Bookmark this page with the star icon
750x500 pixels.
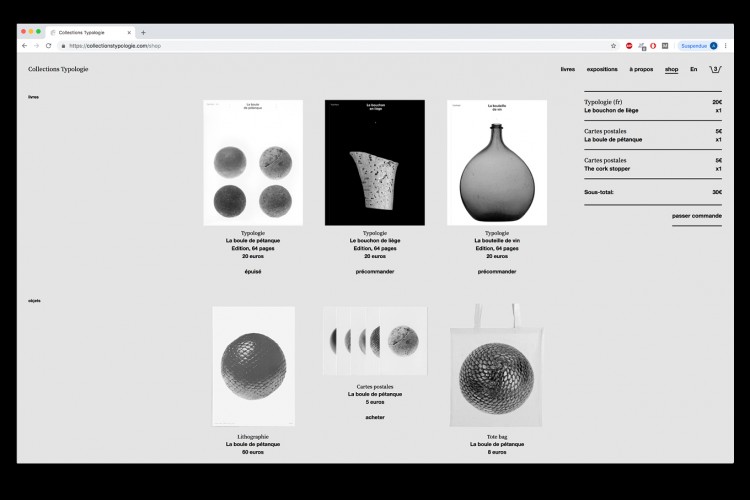614,46
